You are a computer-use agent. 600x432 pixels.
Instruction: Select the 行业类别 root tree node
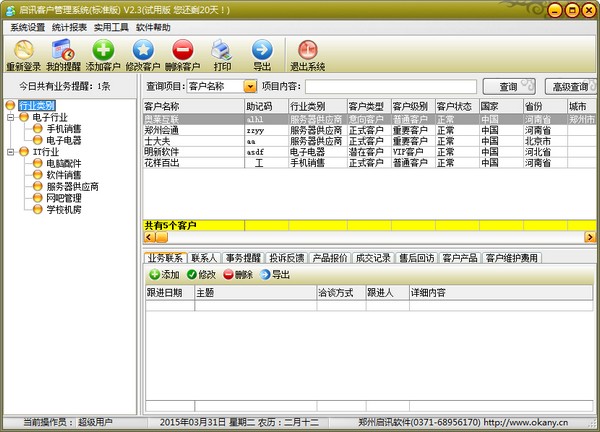[37, 105]
